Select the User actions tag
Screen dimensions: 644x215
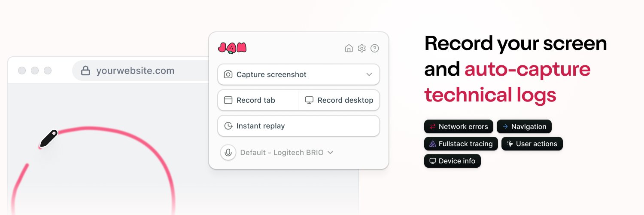(x=532, y=144)
